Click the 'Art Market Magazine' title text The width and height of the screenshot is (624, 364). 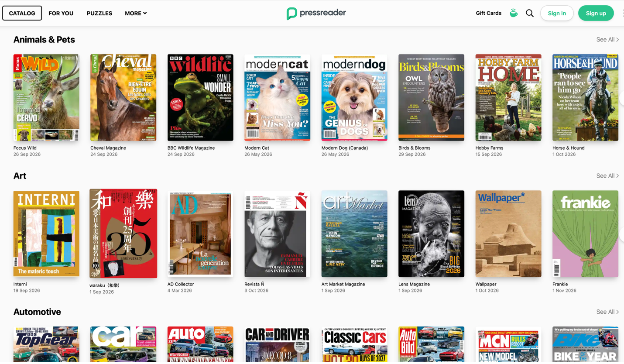point(343,284)
